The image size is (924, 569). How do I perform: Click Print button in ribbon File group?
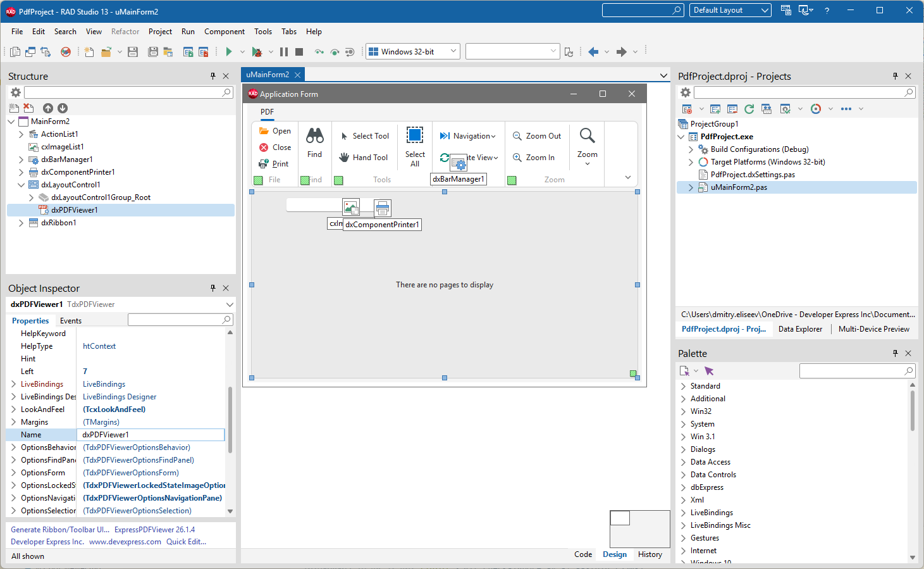tap(274, 164)
